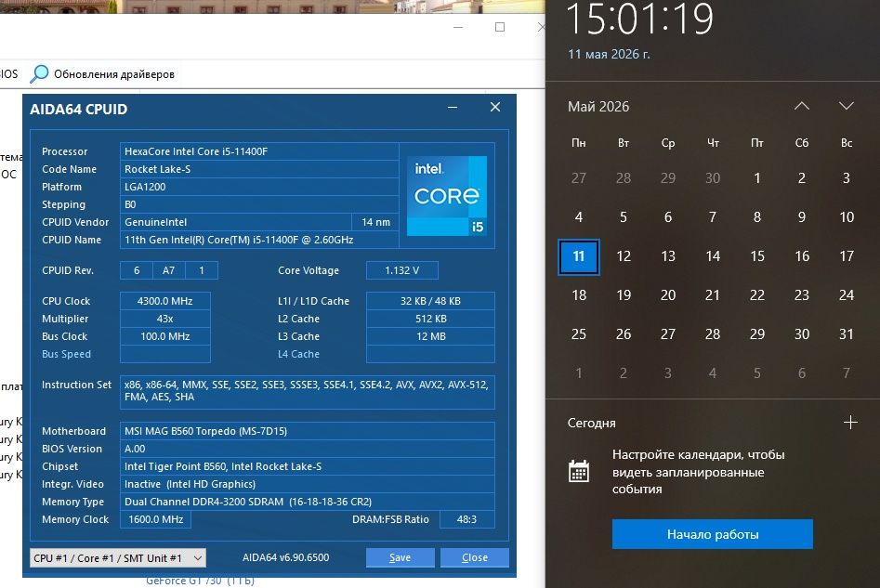
Task: Click the MSI MAG B560 Torpedo motherboard value
Action: point(307,431)
